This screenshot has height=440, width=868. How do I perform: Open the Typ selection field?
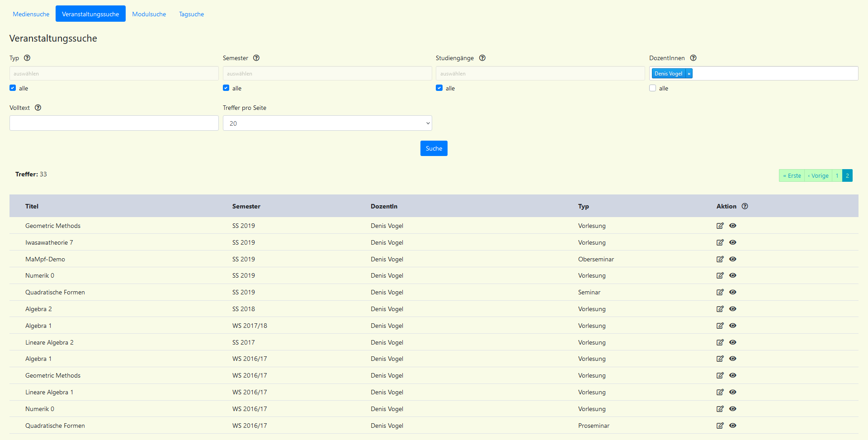114,73
